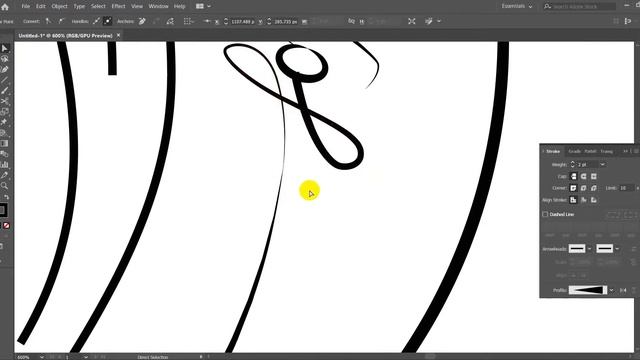This screenshot has height=360, width=640.
Task: Click the Isolate selected object icon
Action: tap(412, 21)
